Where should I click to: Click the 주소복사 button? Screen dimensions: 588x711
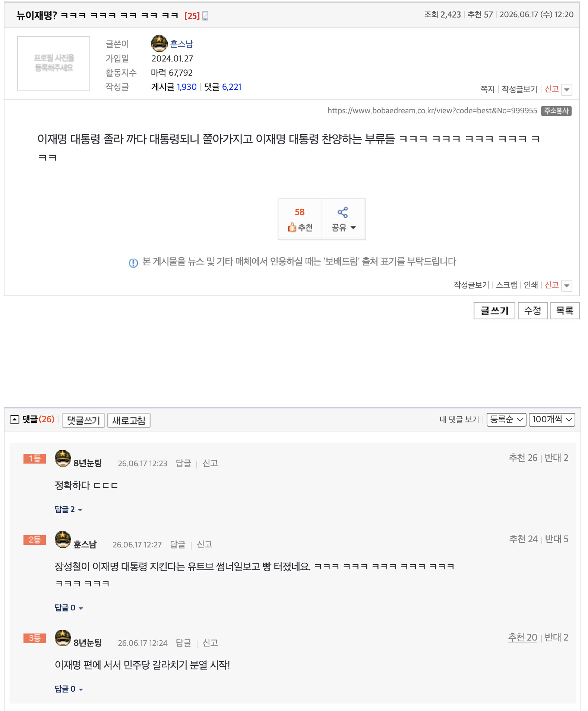click(556, 111)
